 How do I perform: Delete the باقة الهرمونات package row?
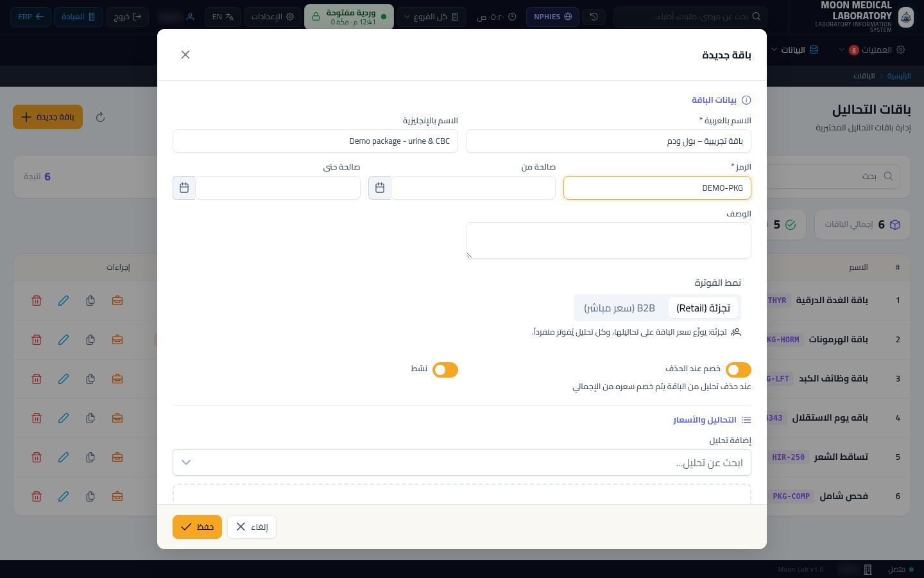(37, 340)
